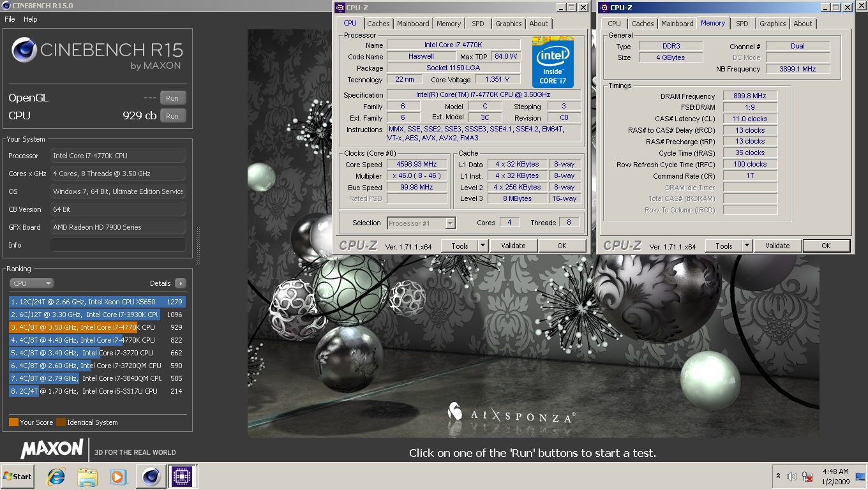Switch to Mainboard tab in right CPU-Z

coord(677,24)
